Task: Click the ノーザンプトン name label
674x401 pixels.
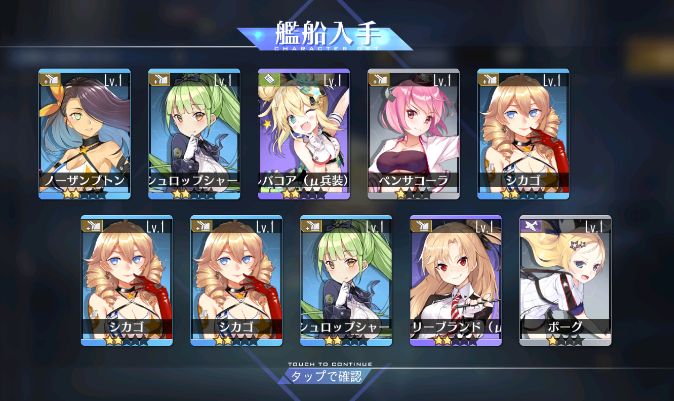Action: (85, 181)
